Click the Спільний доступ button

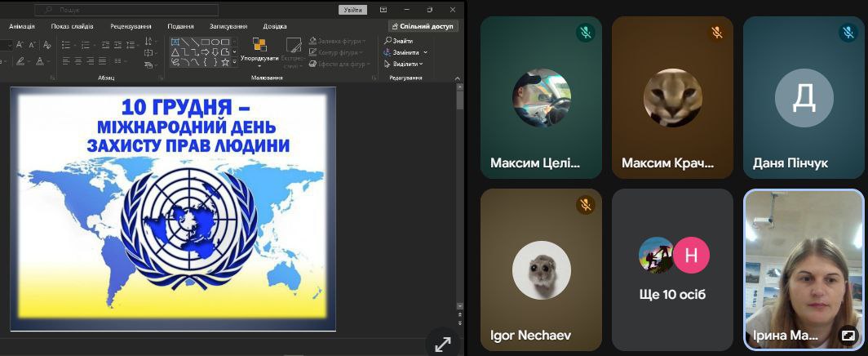point(423,26)
